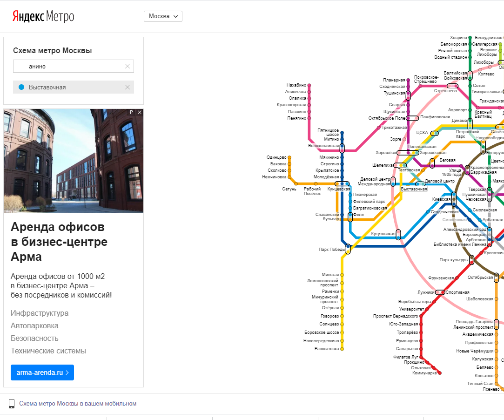
Task: Click the Нахабино station label
Action: 296,85
